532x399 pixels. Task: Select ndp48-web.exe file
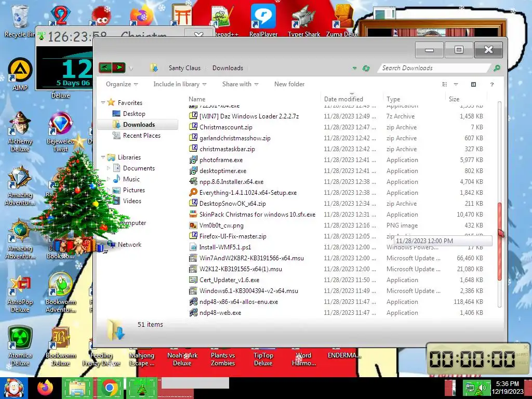[220, 312]
